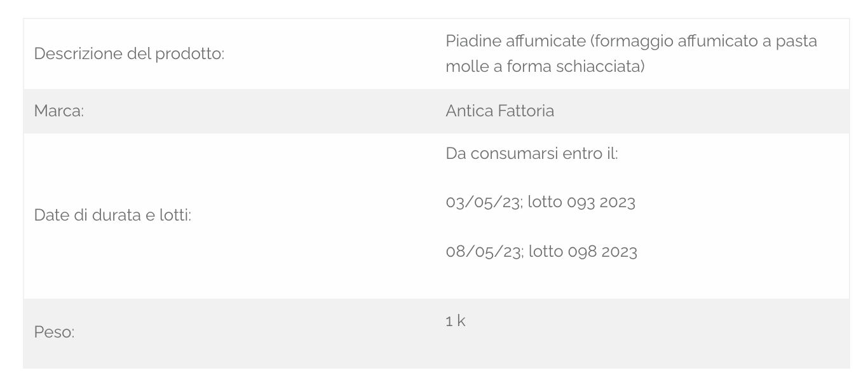Click the 'Antica Fattoria' brand value
Viewport: 868px width, 389px height.
[500, 111]
